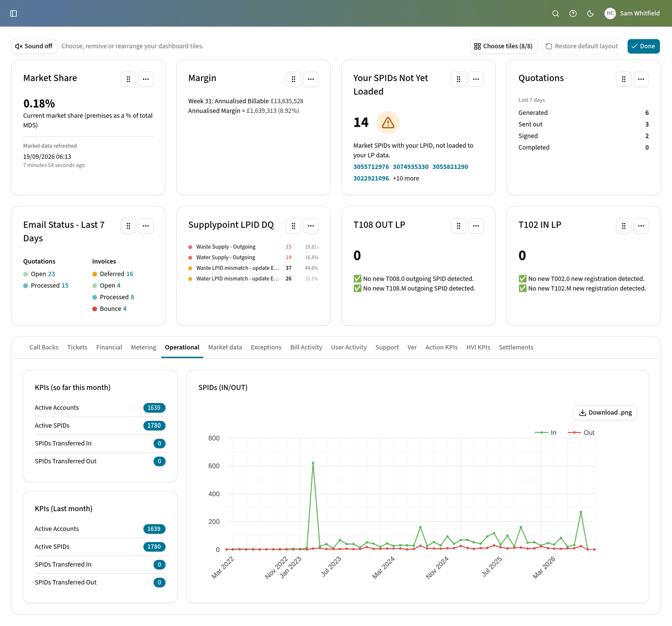The width and height of the screenshot is (672, 626).
Task: Switch to the Settlements tab
Action: point(516,348)
